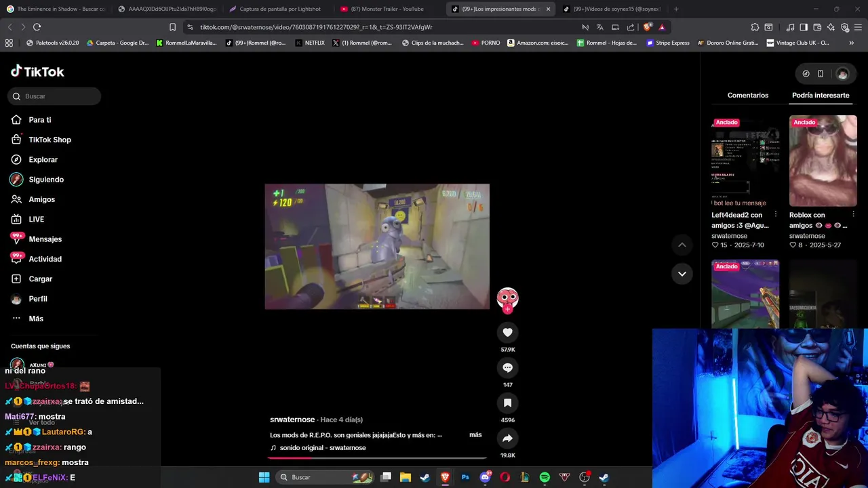868x488 pixels.
Task: Bookmark this page from the address bar
Action: (x=172, y=27)
